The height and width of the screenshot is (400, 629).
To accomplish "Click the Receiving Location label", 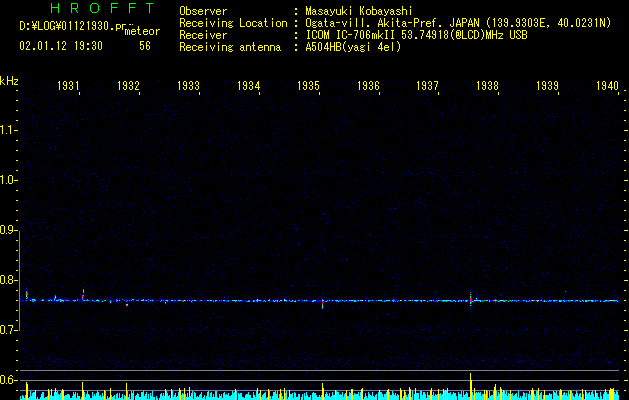I will pos(233,23).
